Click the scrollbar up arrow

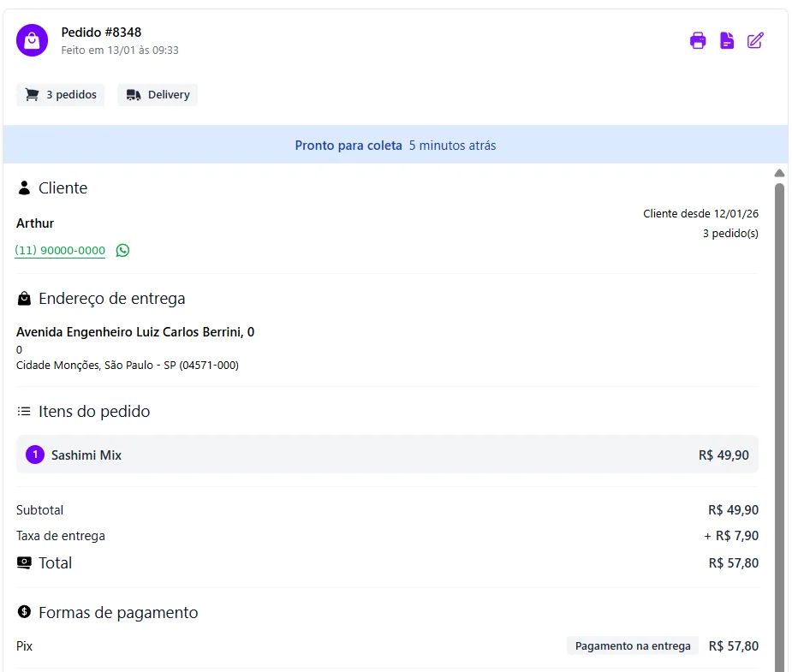(x=779, y=173)
